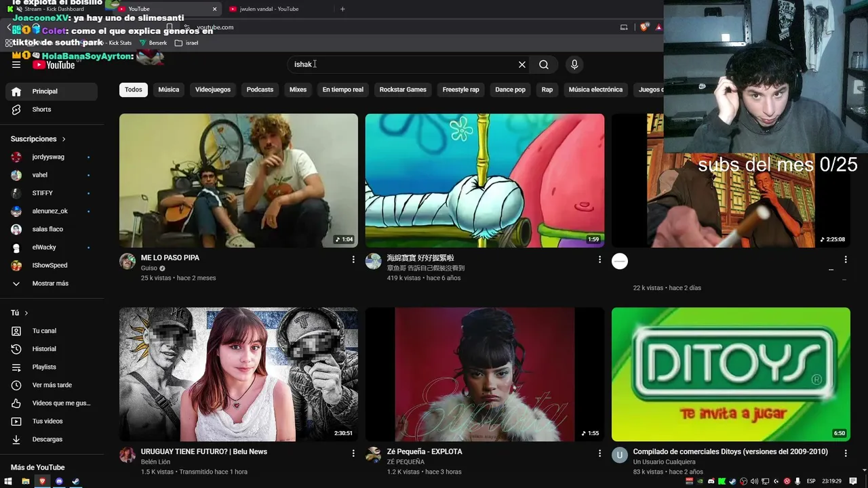Open the 'Compilado de comerciales Ditoys' title
The width and height of the screenshot is (868, 488).
click(x=730, y=451)
